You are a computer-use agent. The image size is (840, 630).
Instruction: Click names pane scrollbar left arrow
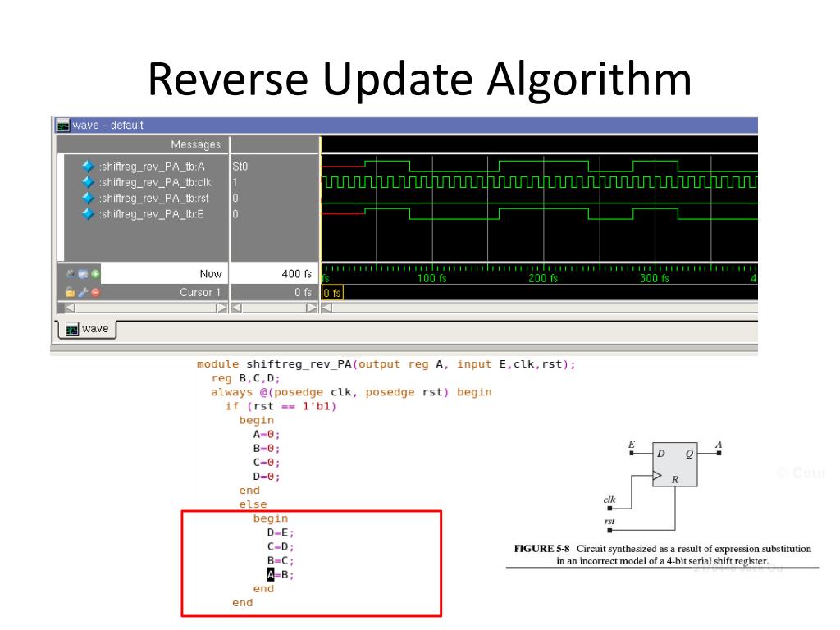pyautogui.click(x=71, y=308)
